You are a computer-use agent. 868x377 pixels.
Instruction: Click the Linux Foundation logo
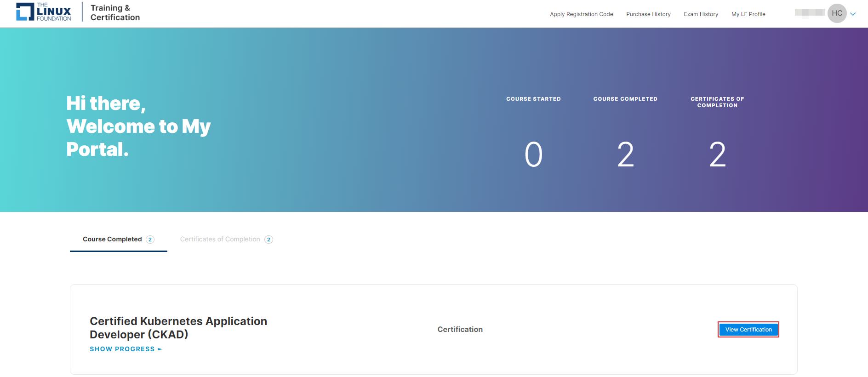pyautogui.click(x=44, y=12)
